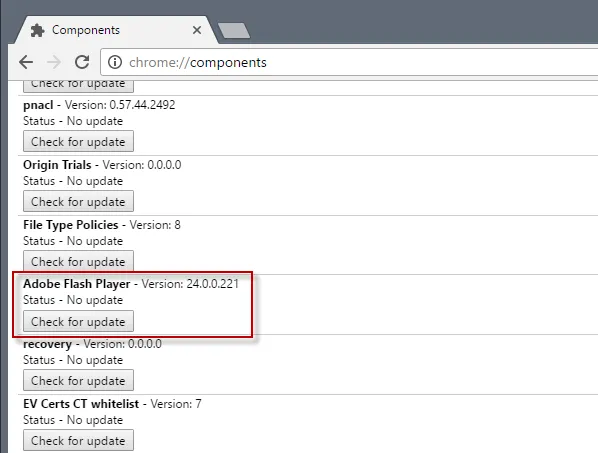This screenshot has width=598, height=453.
Task: Check for update for File Type Policies
Action: [x=78, y=262]
